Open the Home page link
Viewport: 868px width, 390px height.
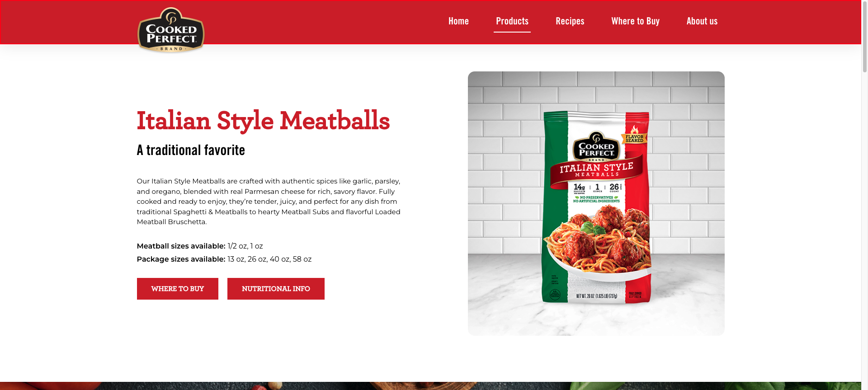[458, 21]
